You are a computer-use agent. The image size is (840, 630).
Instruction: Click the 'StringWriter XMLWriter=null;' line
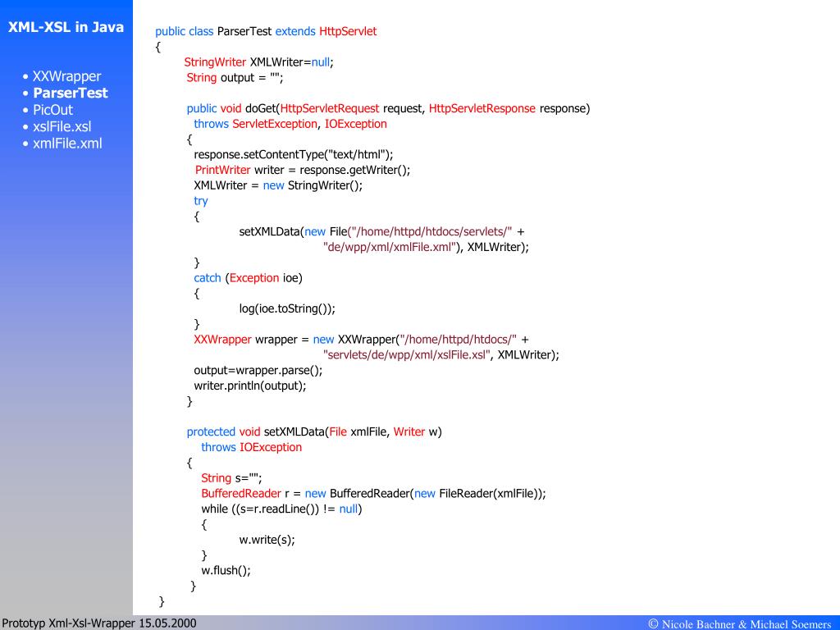(258, 62)
